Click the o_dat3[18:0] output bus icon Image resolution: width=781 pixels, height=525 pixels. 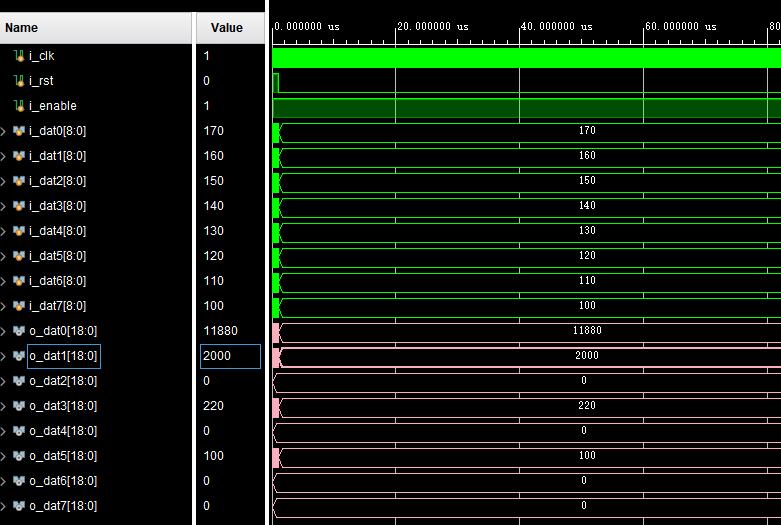(x=19, y=405)
